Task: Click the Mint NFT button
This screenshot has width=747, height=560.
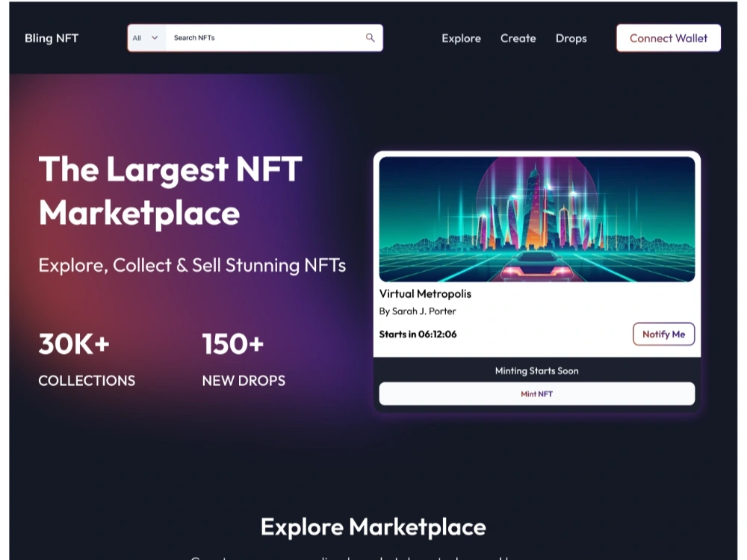Action: [x=537, y=393]
